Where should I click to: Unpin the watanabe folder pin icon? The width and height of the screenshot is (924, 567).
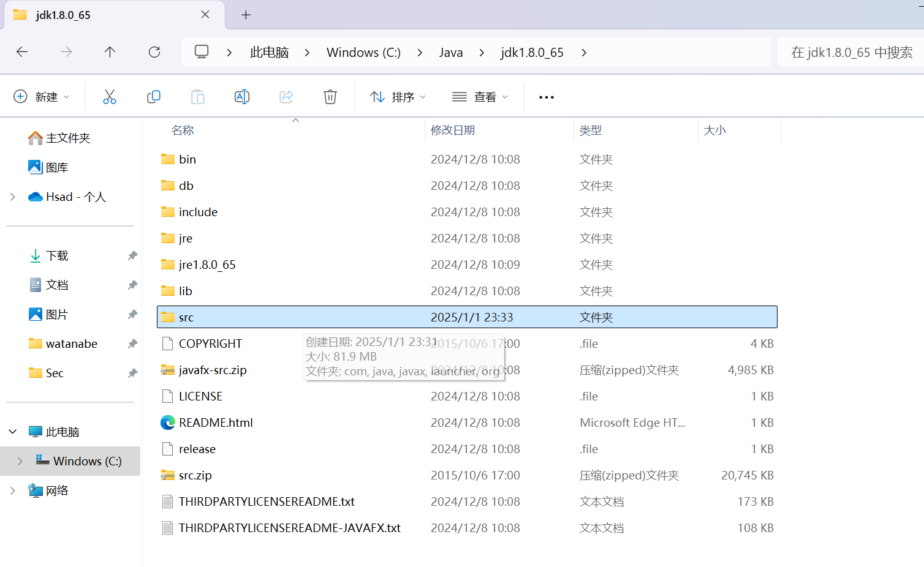[x=132, y=344]
